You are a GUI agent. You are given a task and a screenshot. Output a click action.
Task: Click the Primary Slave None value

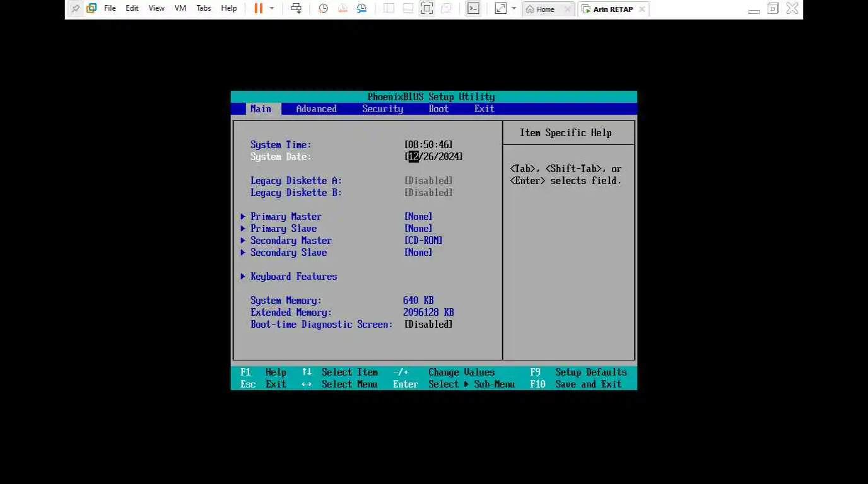click(x=418, y=229)
